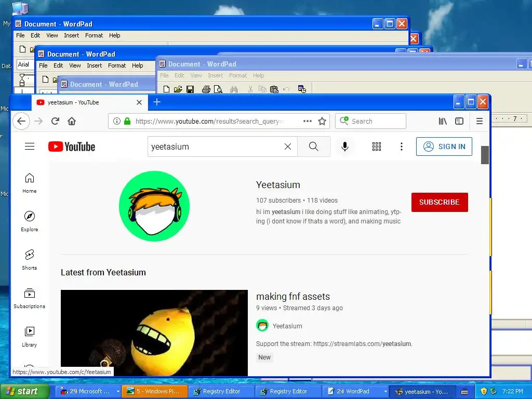Open the Yeetasium channel name link
The height and width of the screenshot is (399, 532).
tap(278, 185)
